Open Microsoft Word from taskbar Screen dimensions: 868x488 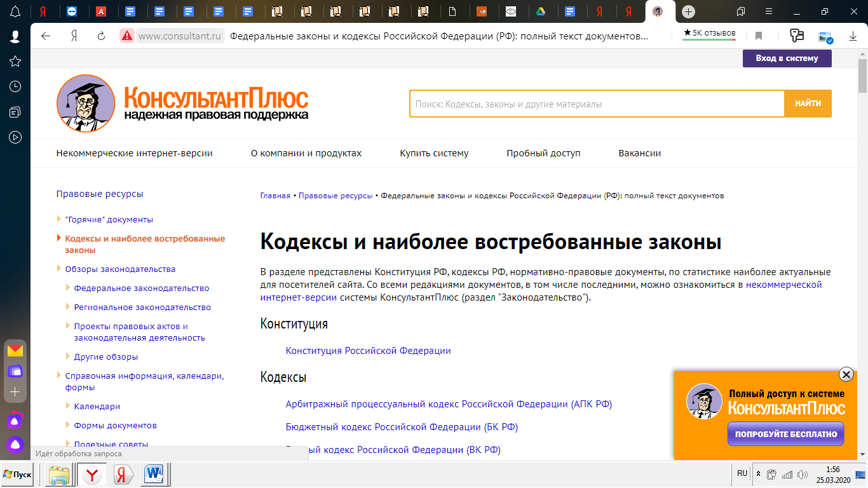(x=154, y=474)
